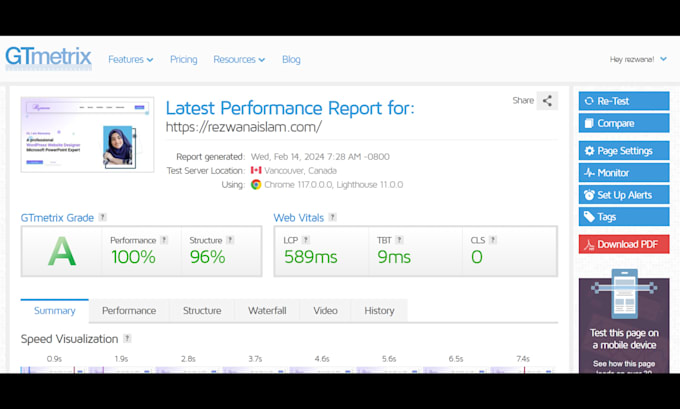The height and width of the screenshot is (409, 680).
Task: Click the GTmetrix Grade heading
Action: pos(57,218)
